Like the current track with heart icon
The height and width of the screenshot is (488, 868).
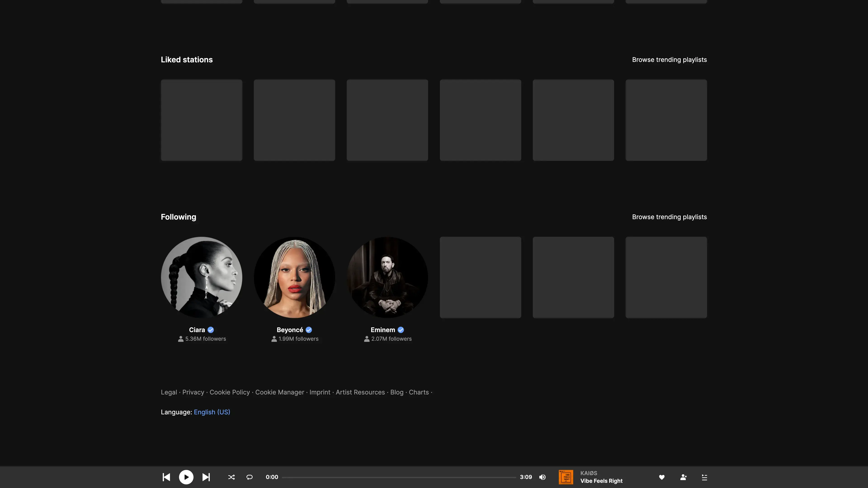pos(661,477)
